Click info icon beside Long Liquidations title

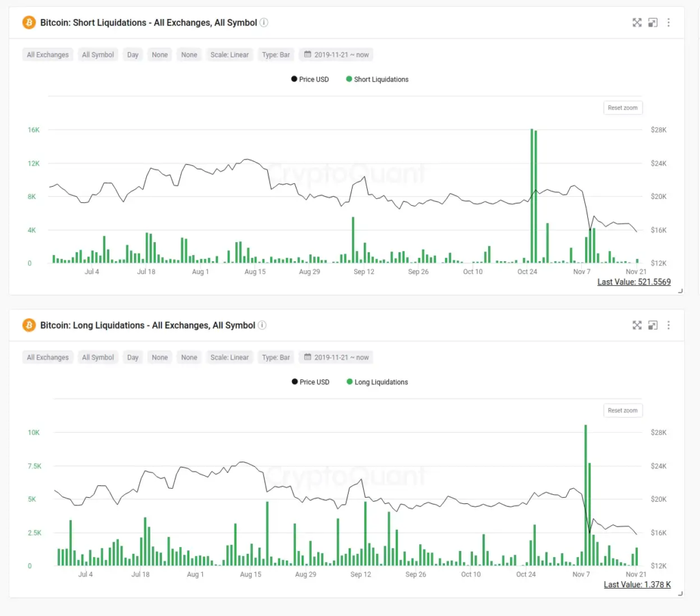click(x=262, y=325)
